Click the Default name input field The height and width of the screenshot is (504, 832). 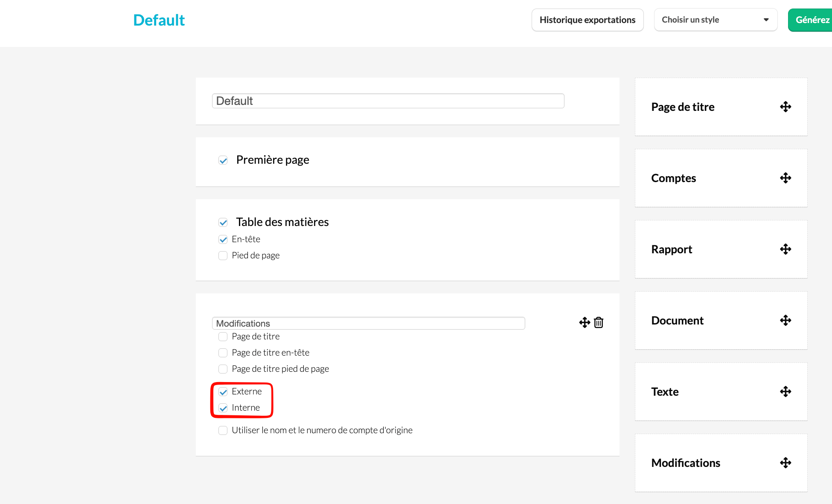388,101
